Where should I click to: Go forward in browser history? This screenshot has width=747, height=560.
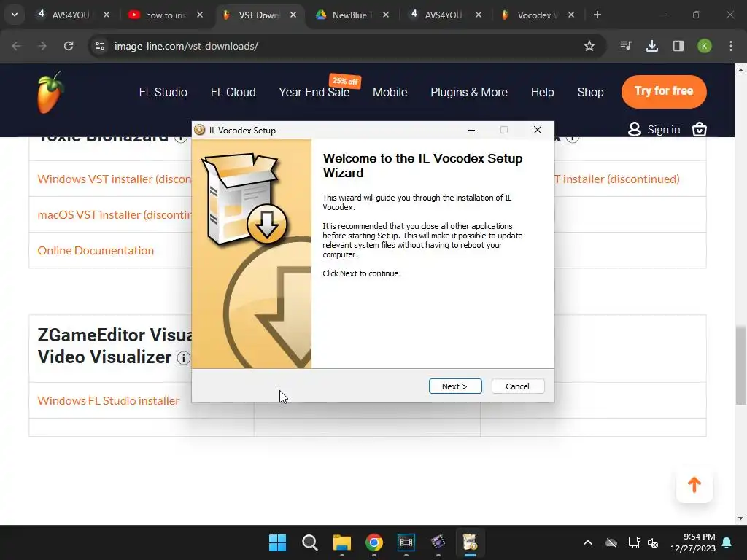coord(42,46)
